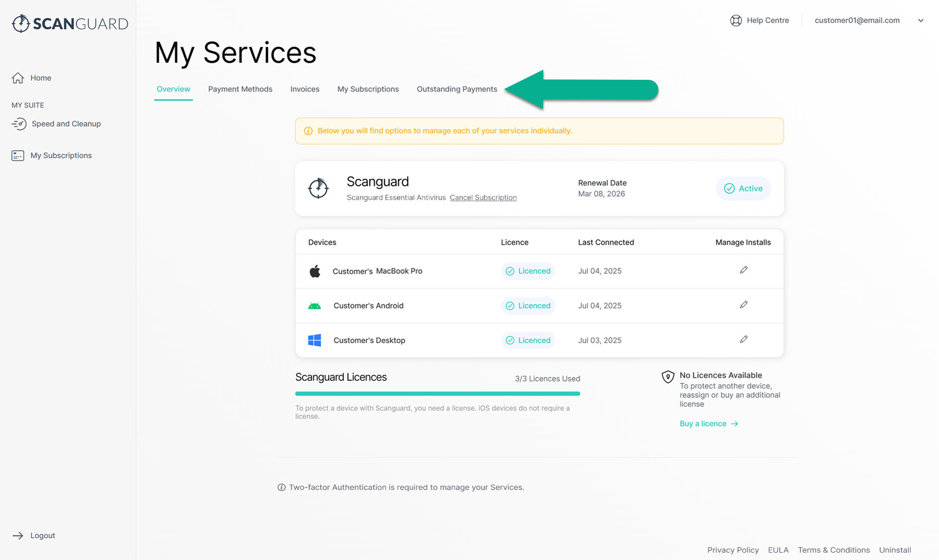Click the Scanguard Licences usage progress bar
Screen dimensions: 939x560
pos(437,394)
